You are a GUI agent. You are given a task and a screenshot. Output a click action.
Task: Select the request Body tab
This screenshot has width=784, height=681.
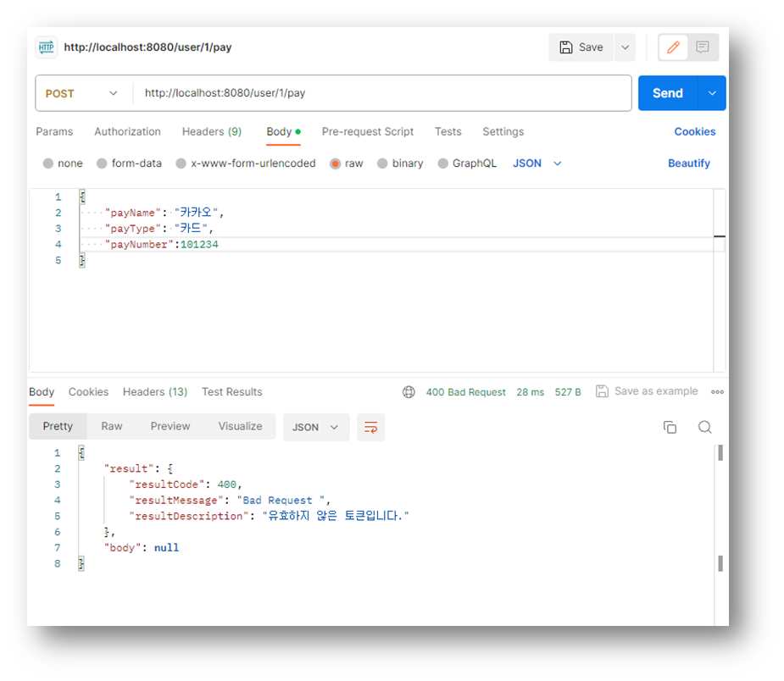[x=283, y=132]
